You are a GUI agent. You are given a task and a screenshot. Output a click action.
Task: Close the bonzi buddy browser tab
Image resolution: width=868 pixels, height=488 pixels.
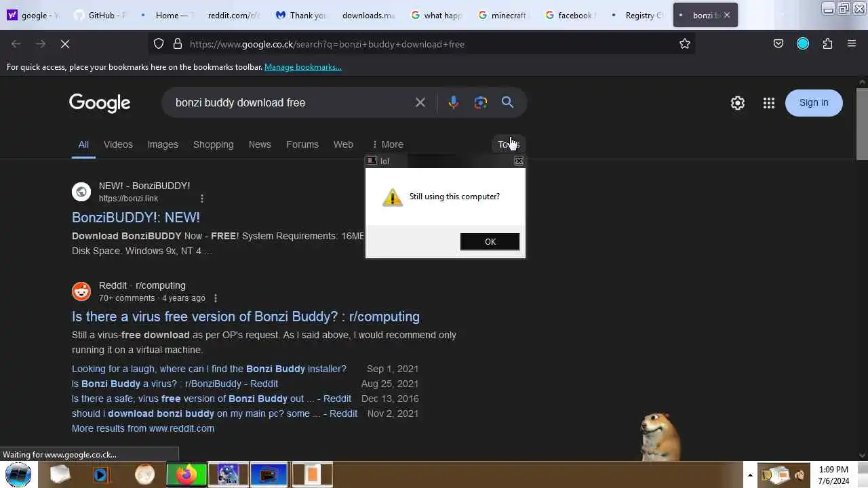click(x=727, y=15)
